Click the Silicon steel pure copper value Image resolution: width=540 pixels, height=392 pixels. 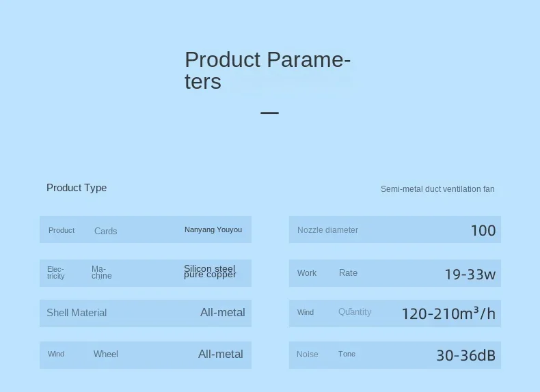click(x=210, y=272)
